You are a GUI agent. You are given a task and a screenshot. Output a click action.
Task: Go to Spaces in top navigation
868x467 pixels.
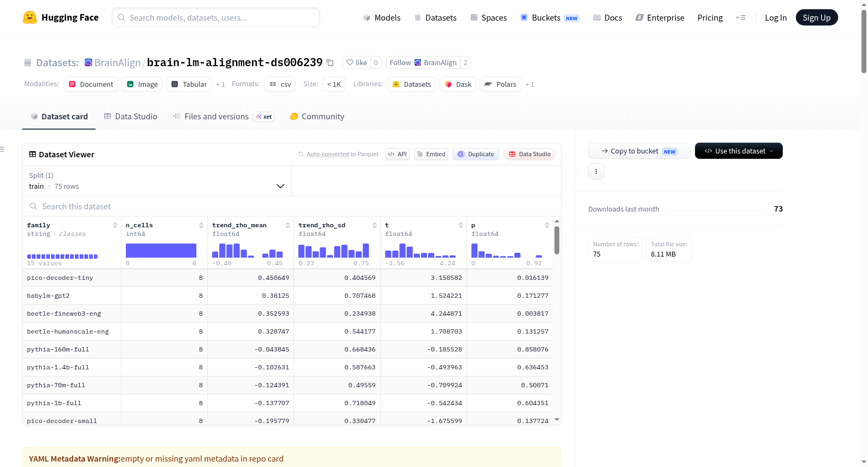(489, 17)
